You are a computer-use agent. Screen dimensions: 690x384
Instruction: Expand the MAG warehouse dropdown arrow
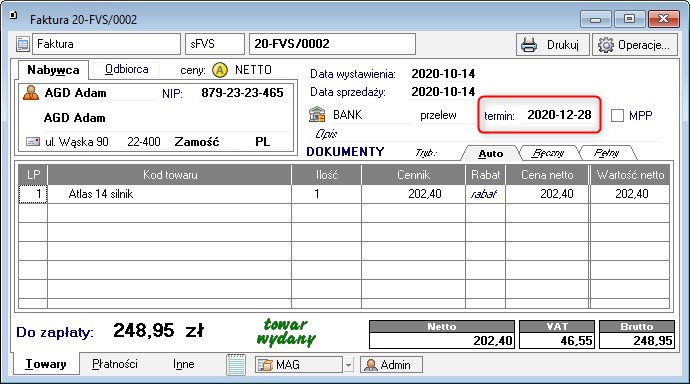[349, 365]
